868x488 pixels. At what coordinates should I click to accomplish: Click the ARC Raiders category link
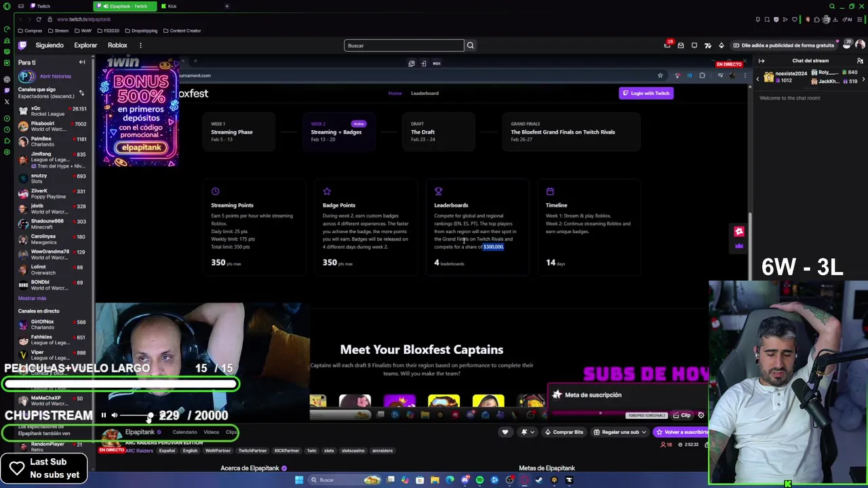[x=138, y=451]
